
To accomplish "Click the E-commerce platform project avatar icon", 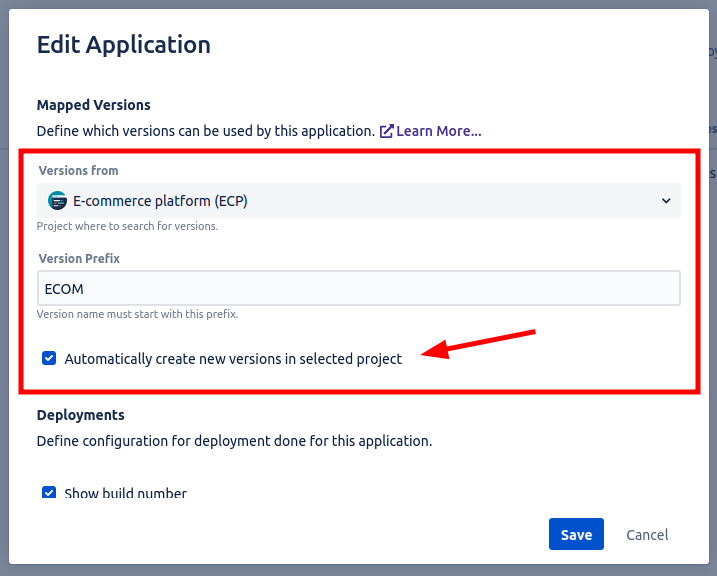I will [x=57, y=201].
